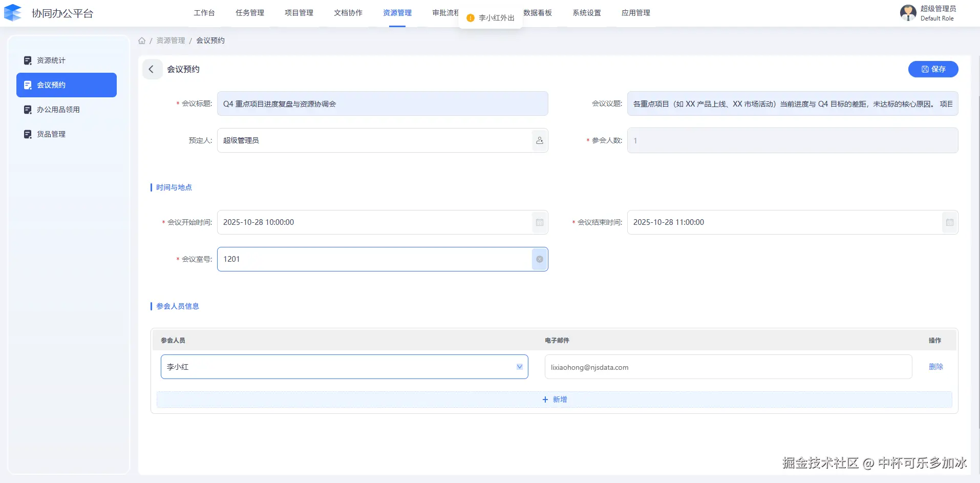Click the back arrow beside 会议预约 title
This screenshot has width=980, height=483.
[x=152, y=69]
